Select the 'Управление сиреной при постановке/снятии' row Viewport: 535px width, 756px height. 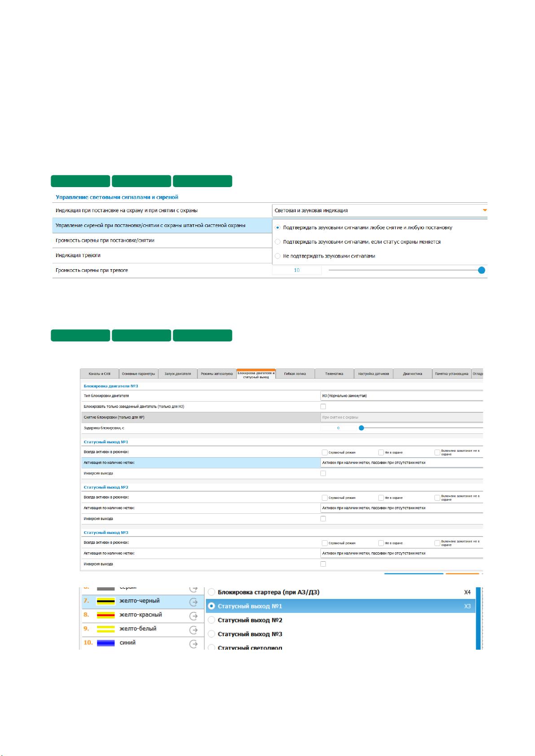(x=162, y=225)
